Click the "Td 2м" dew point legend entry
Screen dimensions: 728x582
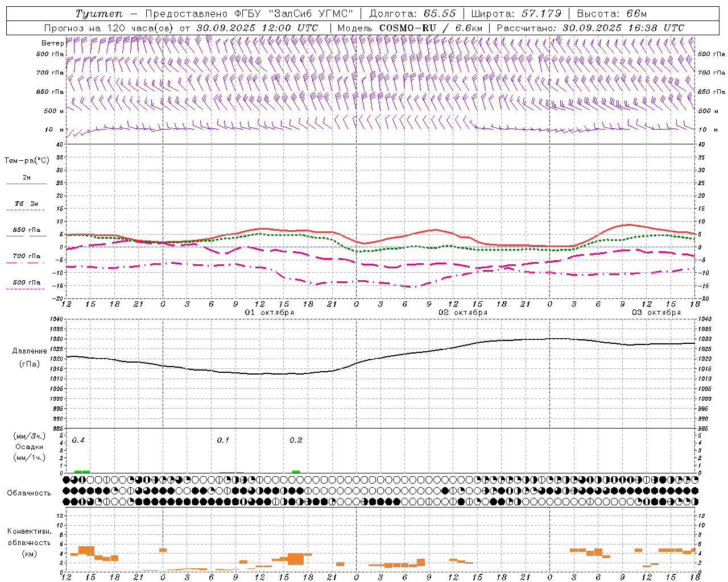click(26, 203)
